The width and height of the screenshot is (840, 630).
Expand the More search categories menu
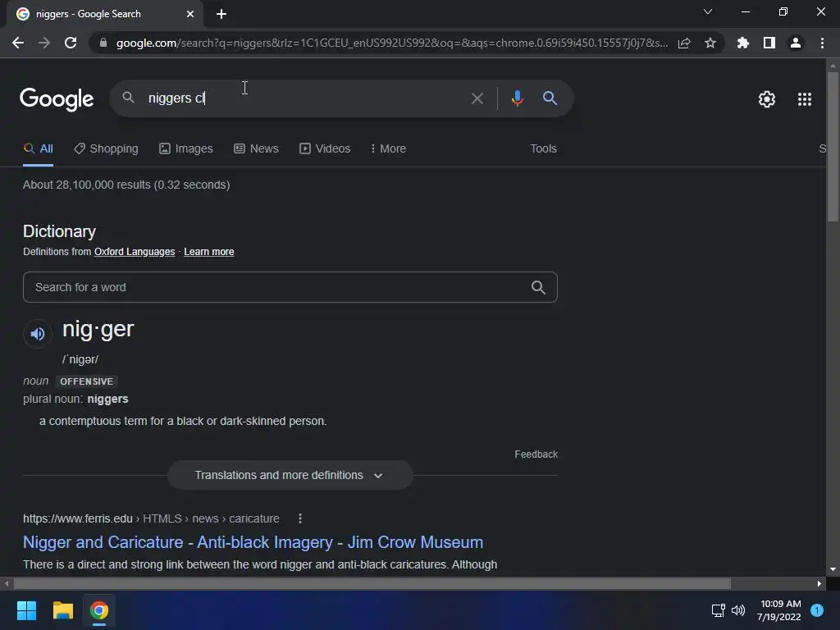pos(388,149)
